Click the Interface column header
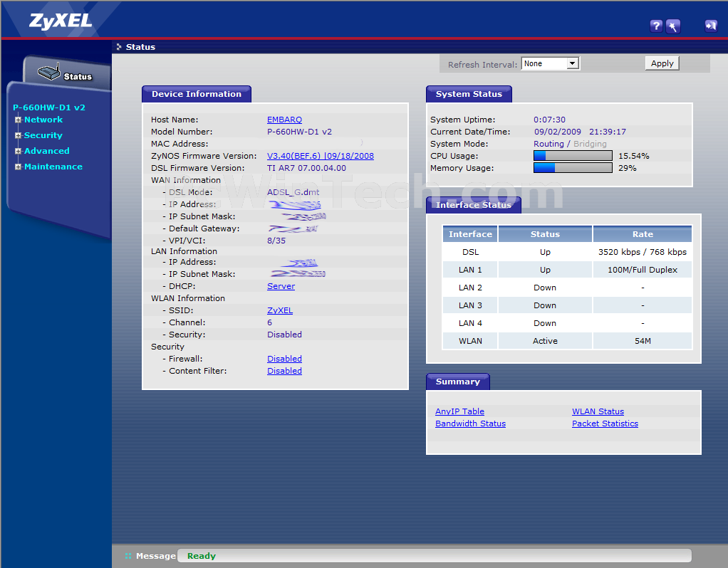Screen dimensions: 728x568 point(470,234)
